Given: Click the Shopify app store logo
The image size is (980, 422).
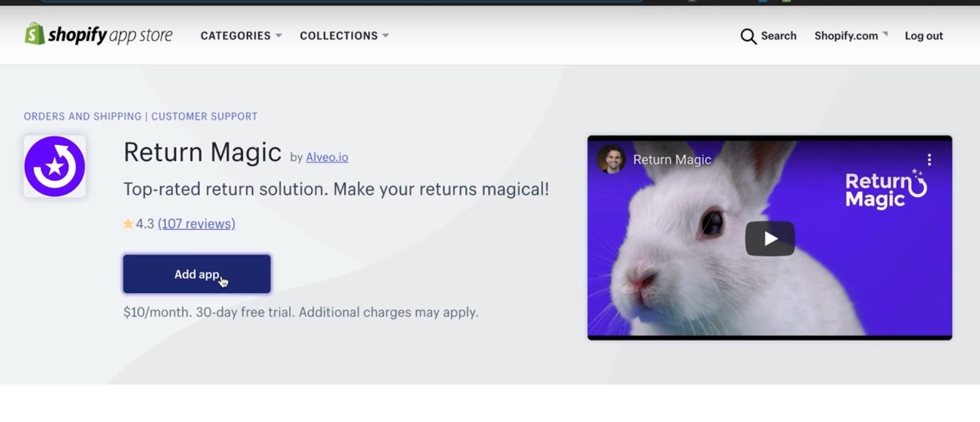Looking at the screenshot, I should click(x=99, y=35).
